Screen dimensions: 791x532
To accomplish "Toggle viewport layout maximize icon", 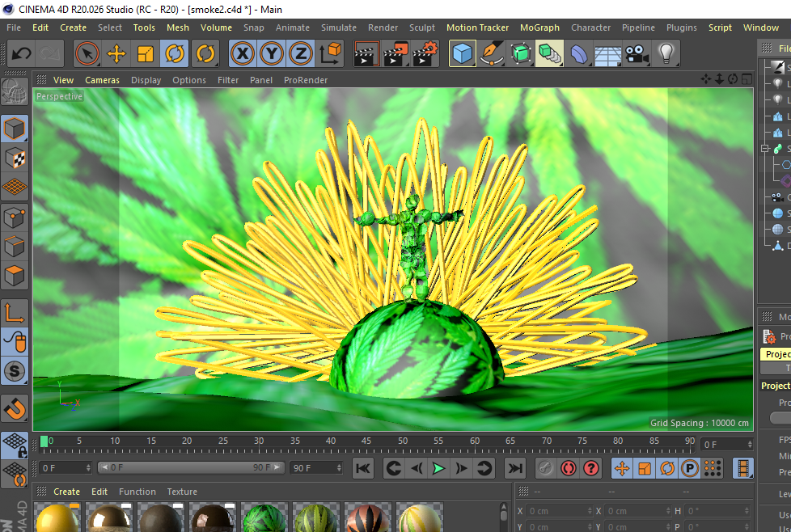I will [746, 79].
